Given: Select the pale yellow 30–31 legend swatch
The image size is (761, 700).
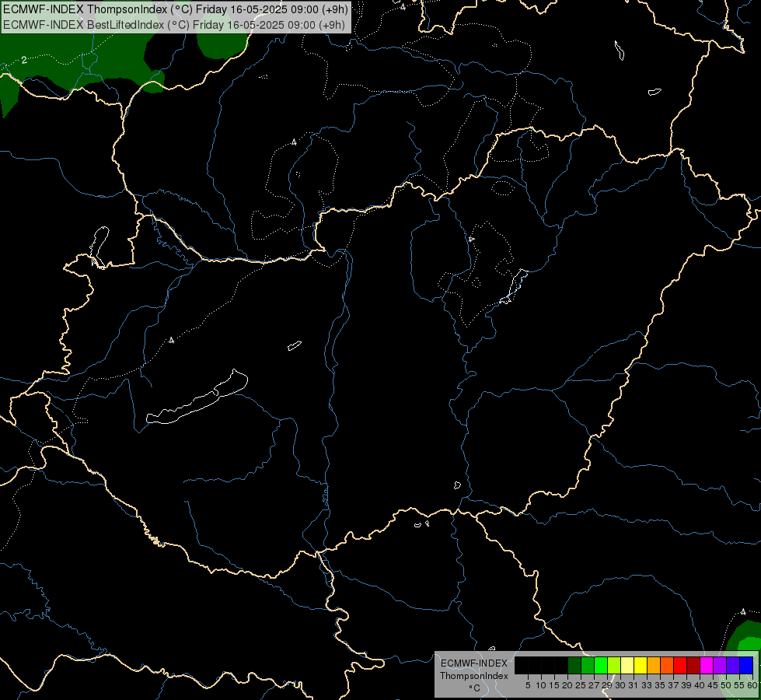Looking at the screenshot, I should point(627,665).
